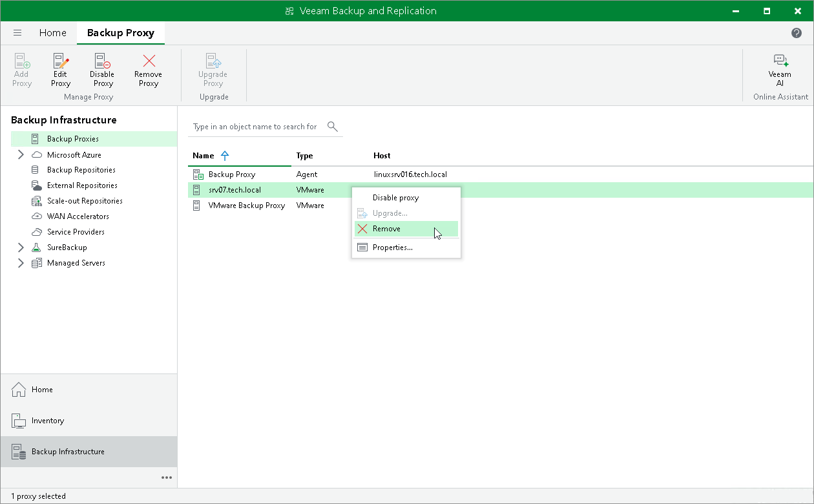
Task: Open help with the question mark icon
Action: click(x=797, y=33)
